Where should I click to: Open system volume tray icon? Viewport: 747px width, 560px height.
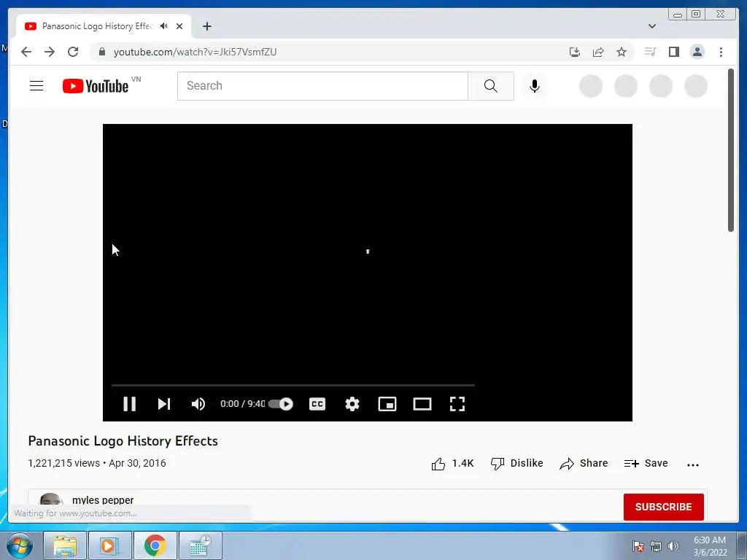(673, 546)
